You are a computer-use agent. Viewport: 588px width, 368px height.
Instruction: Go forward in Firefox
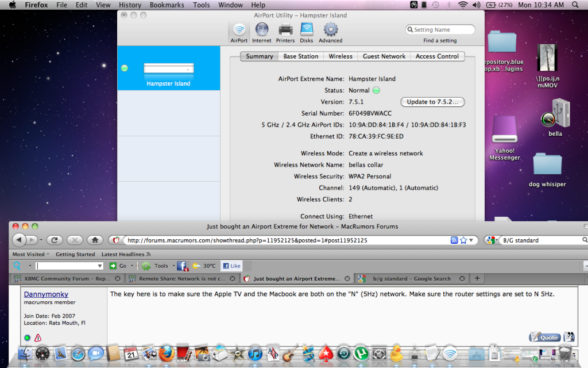click(x=32, y=240)
